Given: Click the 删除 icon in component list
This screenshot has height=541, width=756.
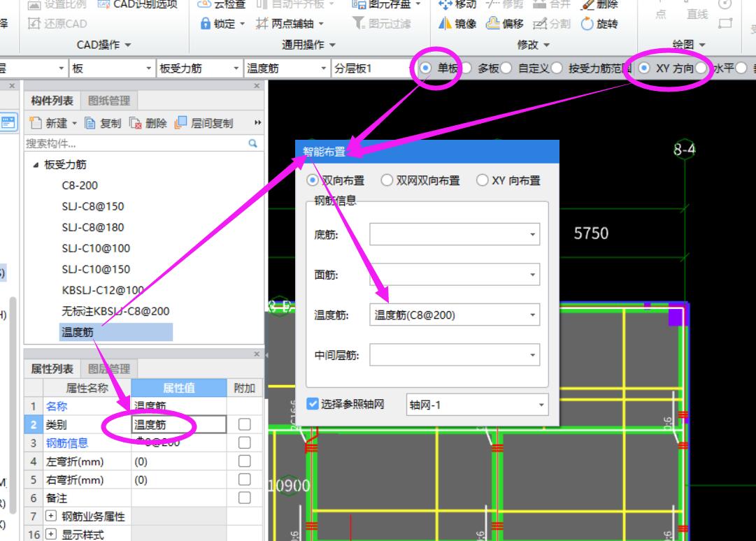Looking at the screenshot, I should 136,123.
